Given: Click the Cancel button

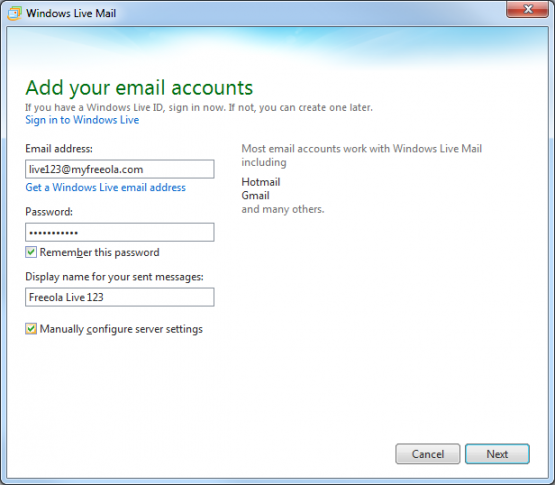Looking at the screenshot, I should pyautogui.click(x=428, y=454).
